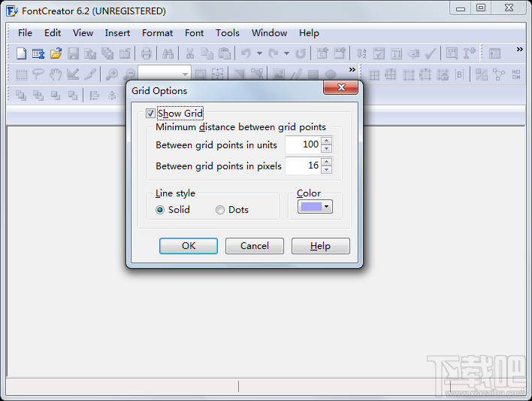The height and width of the screenshot is (401, 532).
Task: Select the measure ruler tool
Action: point(73,74)
